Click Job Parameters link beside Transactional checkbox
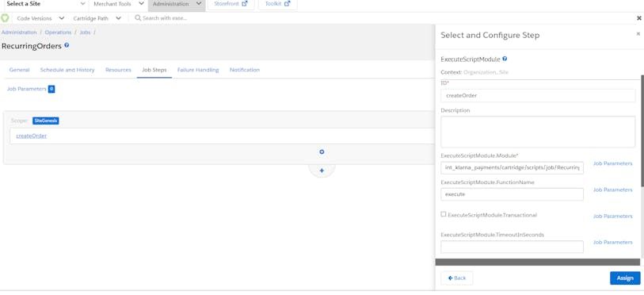 coord(613,216)
